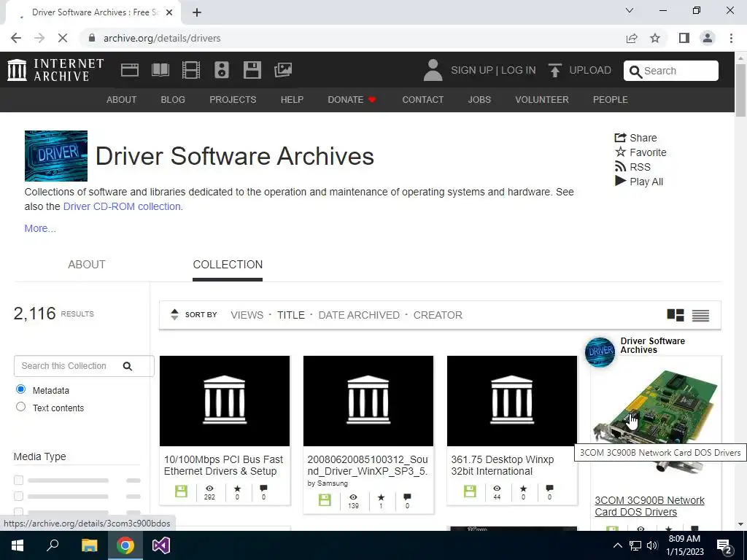
Task: Click SIGN UP link
Action: (x=472, y=70)
